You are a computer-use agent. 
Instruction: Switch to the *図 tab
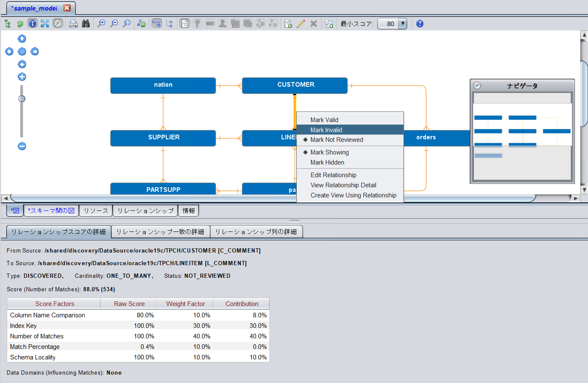click(15, 210)
